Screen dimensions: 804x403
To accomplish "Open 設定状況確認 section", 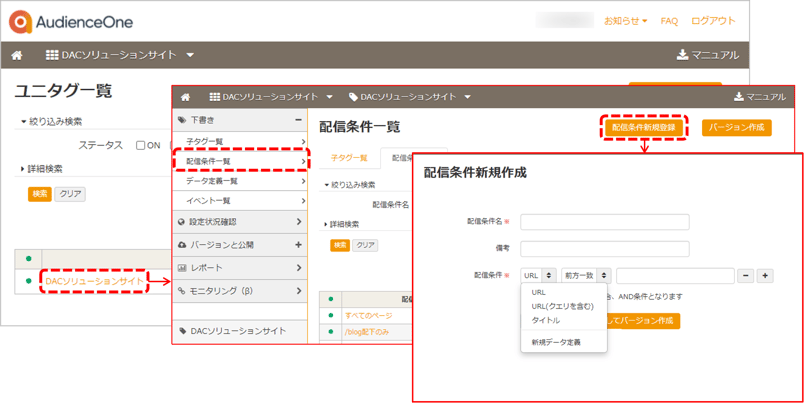I will click(239, 222).
